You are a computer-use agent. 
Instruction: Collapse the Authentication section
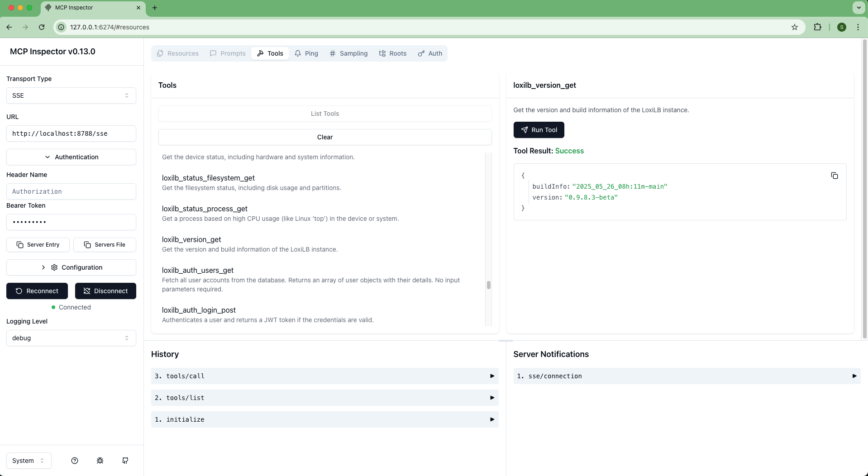tap(71, 157)
